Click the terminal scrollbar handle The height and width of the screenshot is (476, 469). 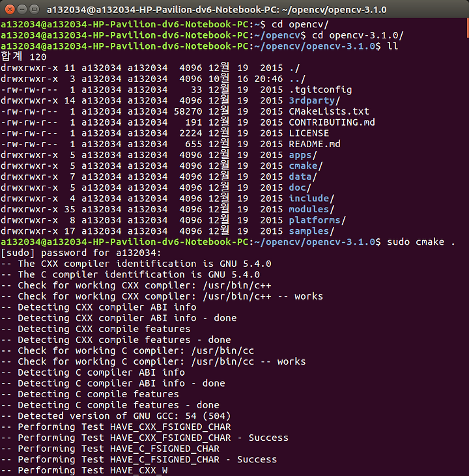click(467, 28)
